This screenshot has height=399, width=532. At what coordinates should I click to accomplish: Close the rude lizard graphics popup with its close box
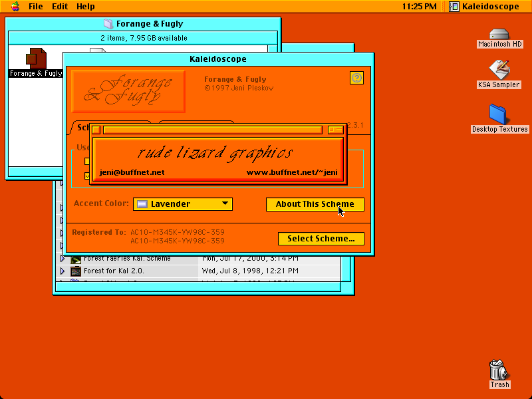(96, 130)
